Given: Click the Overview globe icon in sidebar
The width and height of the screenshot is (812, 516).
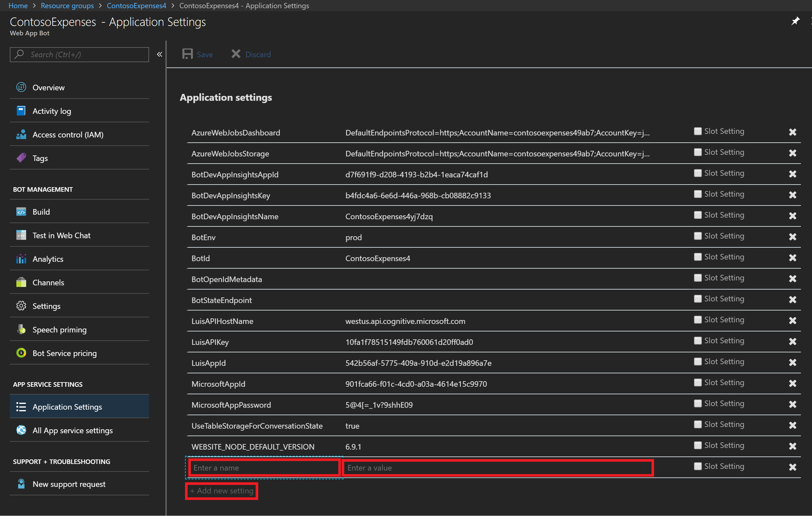Looking at the screenshot, I should tap(21, 87).
